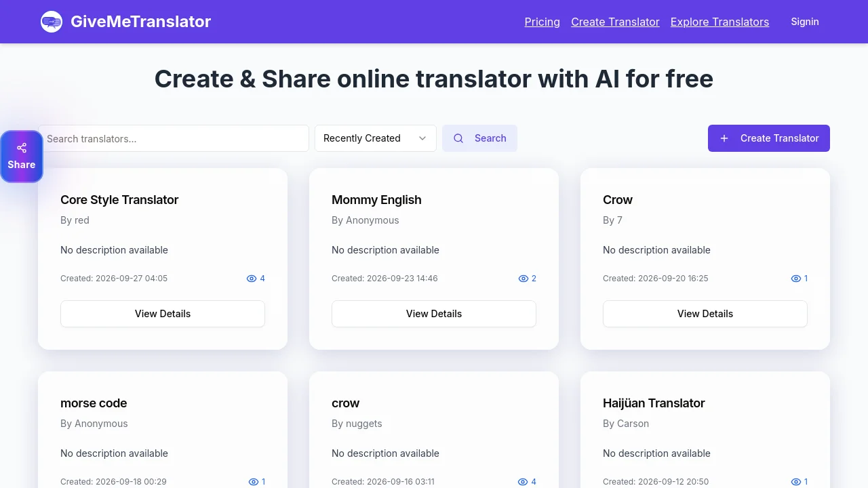Click the share icon on the floating Share button
This screenshot has width=868, height=488.
pyautogui.click(x=22, y=148)
